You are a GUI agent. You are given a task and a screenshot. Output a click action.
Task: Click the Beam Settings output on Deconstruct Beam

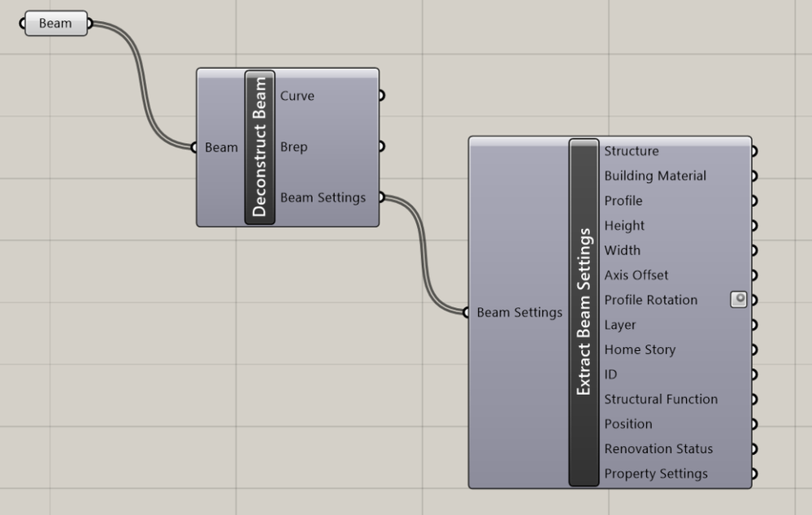(x=323, y=197)
